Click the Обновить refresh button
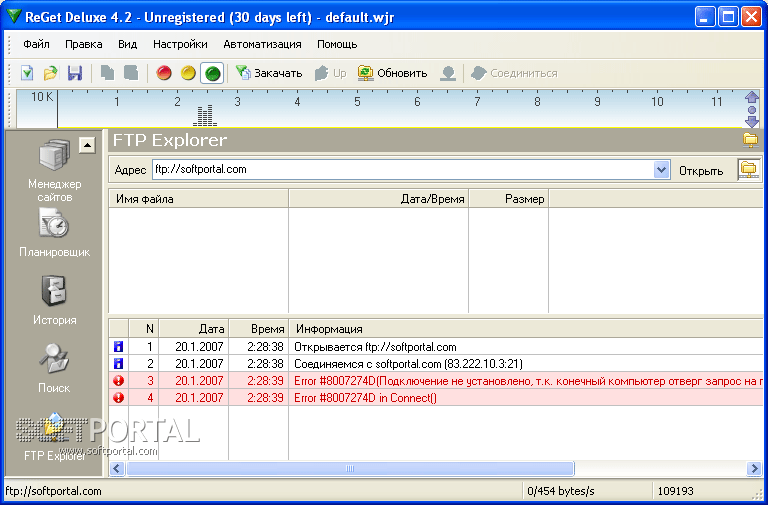 point(392,73)
